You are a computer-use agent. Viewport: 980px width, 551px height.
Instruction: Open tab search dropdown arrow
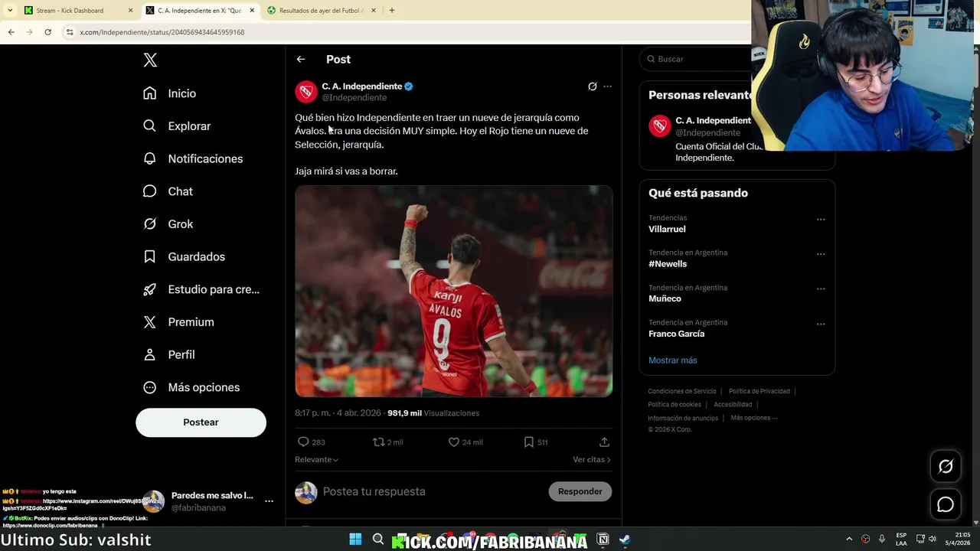10,11
